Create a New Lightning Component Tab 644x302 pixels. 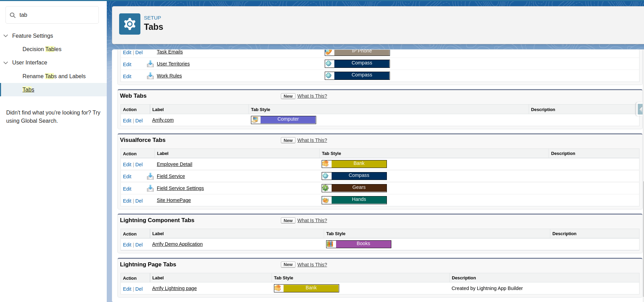coord(288,221)
